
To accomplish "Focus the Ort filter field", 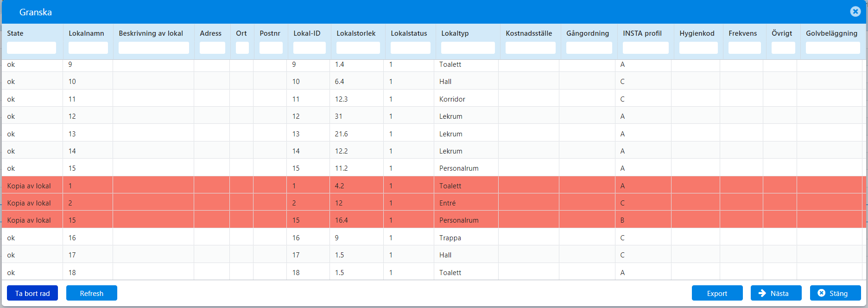I will pos(242,48).
